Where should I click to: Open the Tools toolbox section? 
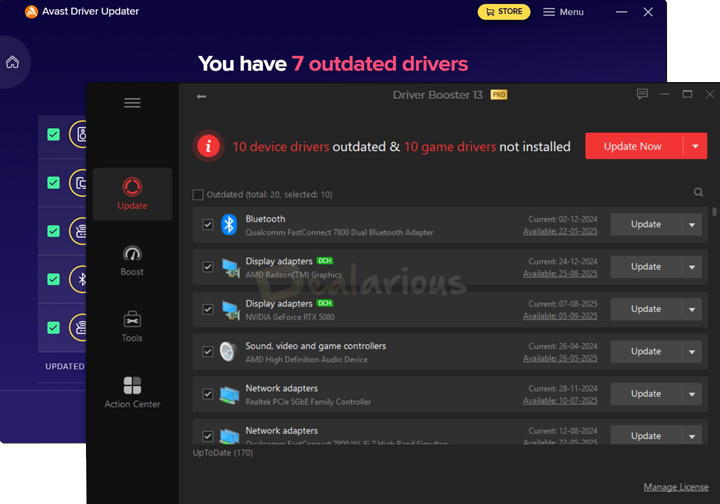coord(132,327)
